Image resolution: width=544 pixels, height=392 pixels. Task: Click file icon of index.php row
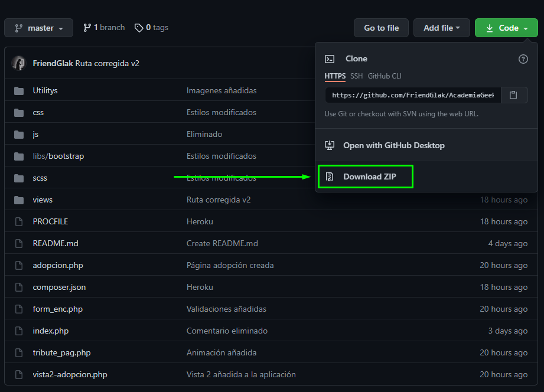click(19, 331)
